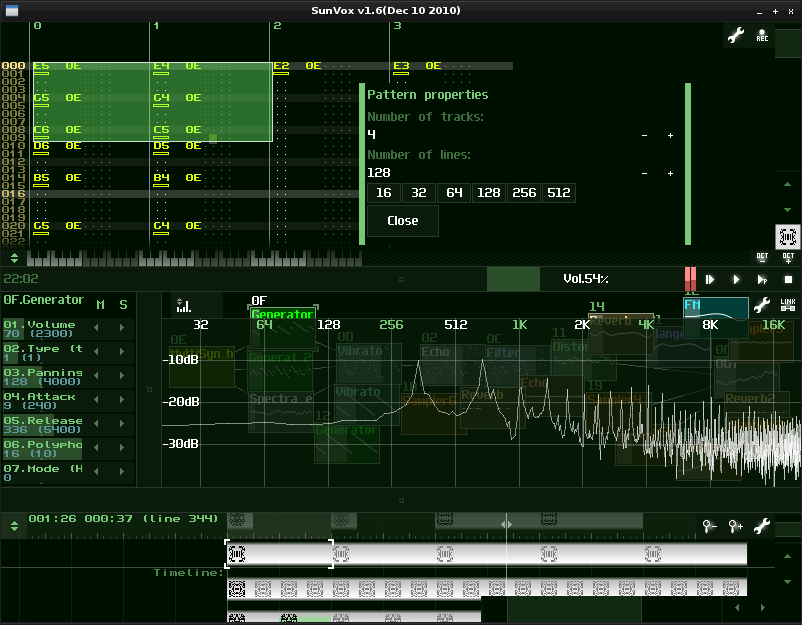Open the timeline wrench settings
This screenshot has width=802, height=625.
[x=762, y=526]
